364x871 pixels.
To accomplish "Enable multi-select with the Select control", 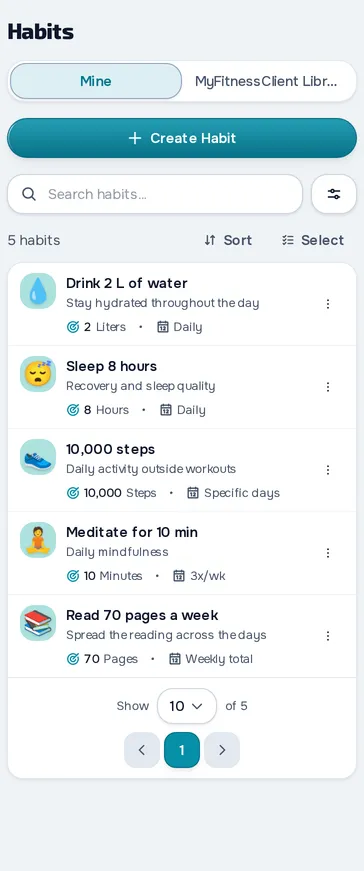I will point(313,240).
